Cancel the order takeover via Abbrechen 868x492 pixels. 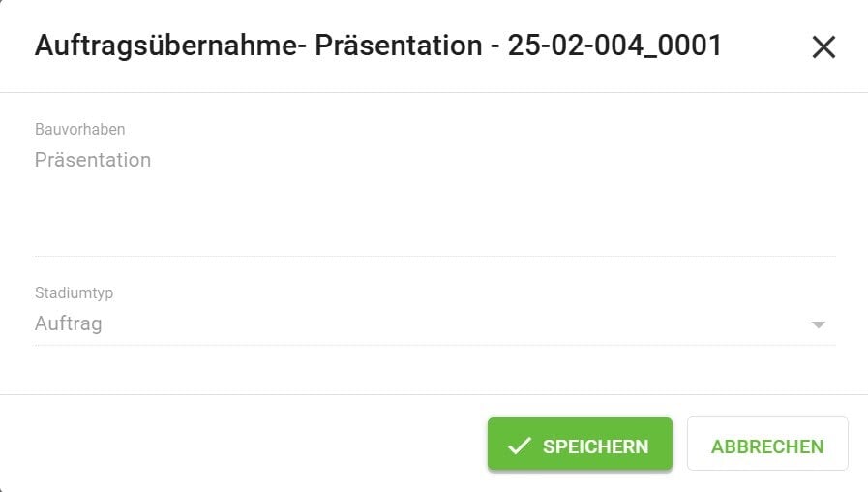click(767, 446)
